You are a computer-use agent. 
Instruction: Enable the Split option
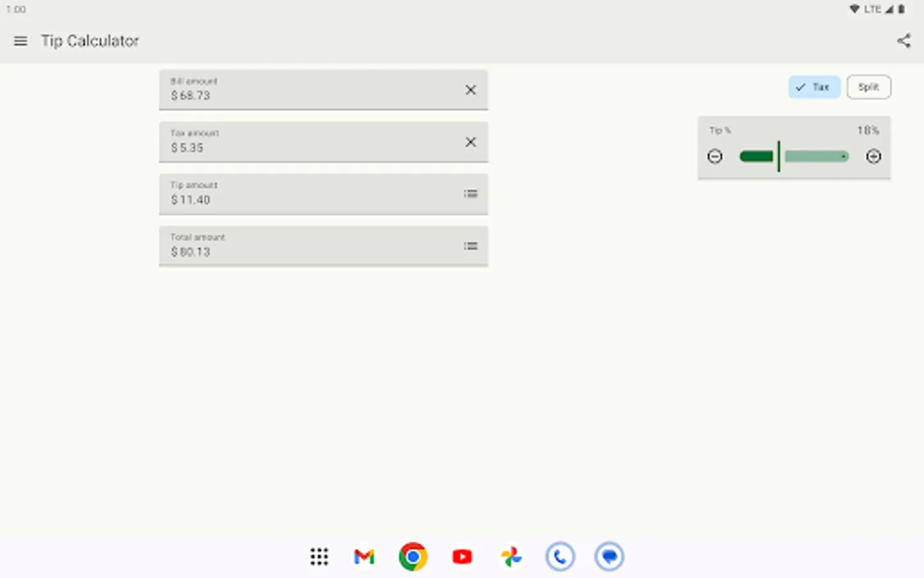click(869, 87)
